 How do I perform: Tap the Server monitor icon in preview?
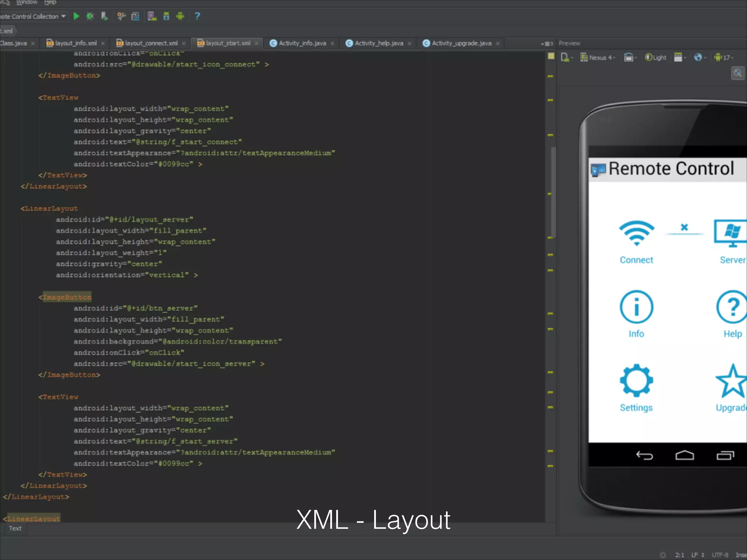pos(731,233)
